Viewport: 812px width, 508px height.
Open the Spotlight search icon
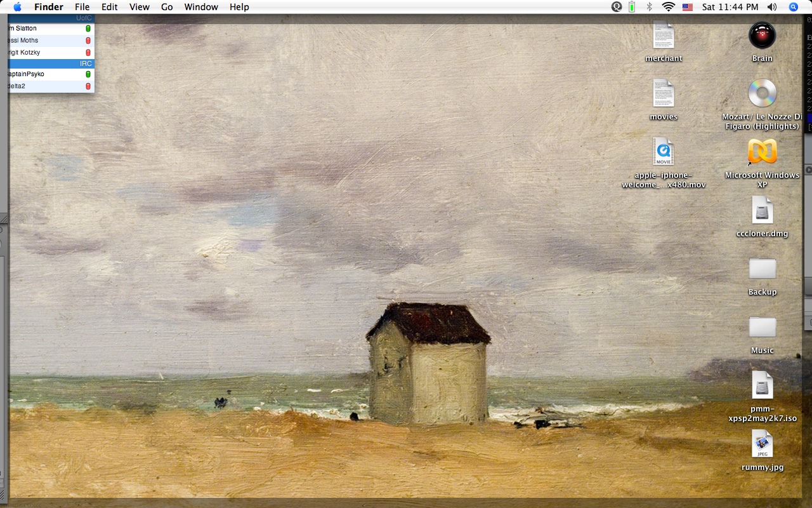pos(793,7)
